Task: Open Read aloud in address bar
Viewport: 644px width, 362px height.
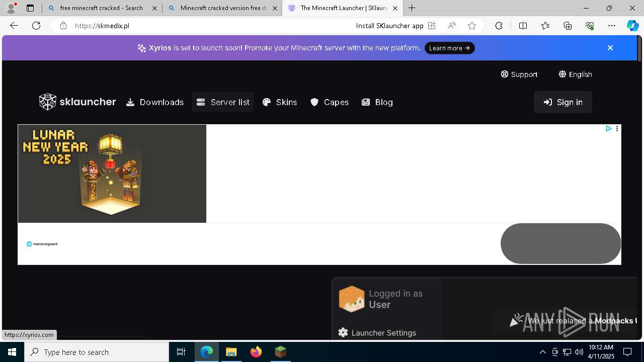Action: (x=452, y=26)
